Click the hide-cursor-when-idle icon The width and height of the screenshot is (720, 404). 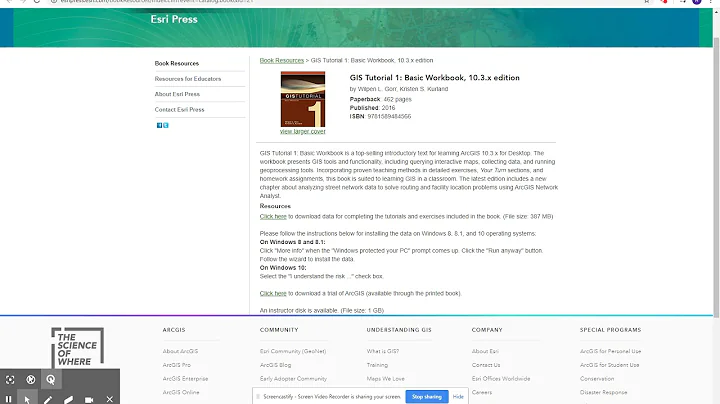tap(30, 380)
